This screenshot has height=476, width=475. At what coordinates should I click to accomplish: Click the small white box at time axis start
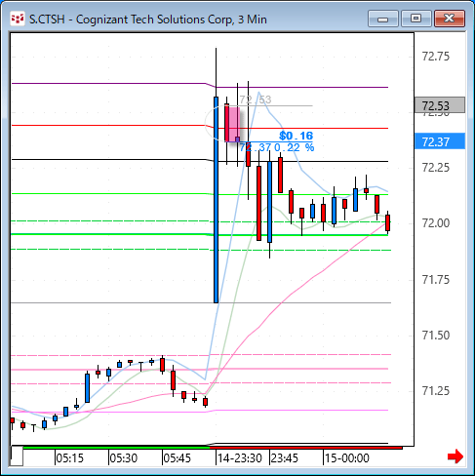(17, 456)
